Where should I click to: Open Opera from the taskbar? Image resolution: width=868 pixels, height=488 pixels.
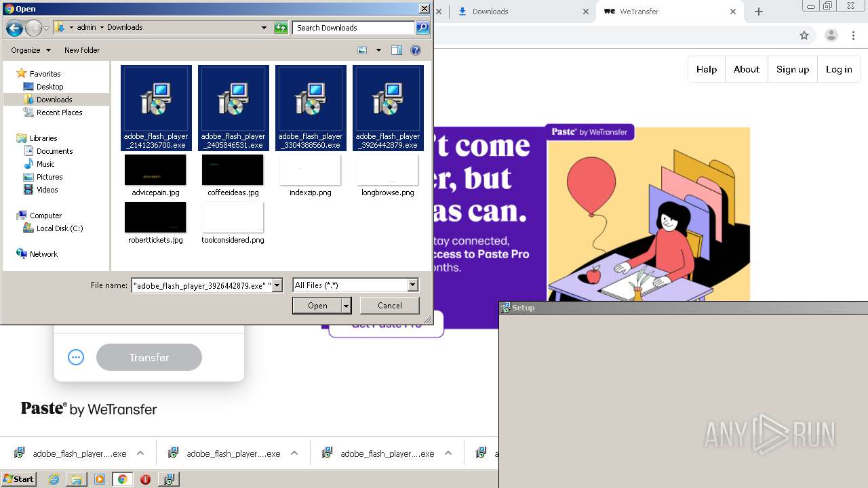click(x=145, y=479)
